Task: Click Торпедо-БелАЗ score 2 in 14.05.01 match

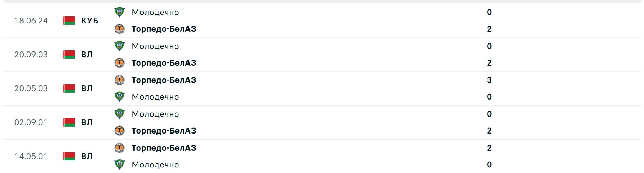Action: tap(489, 148)
